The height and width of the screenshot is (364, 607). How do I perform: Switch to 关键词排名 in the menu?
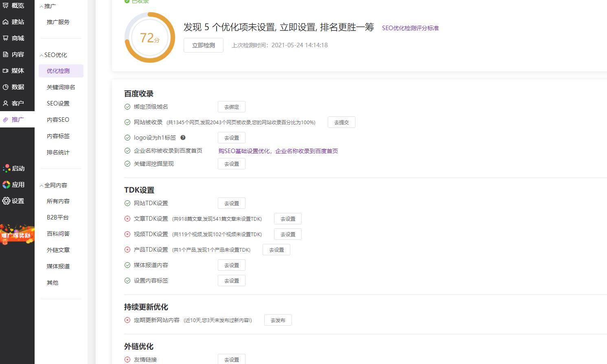tap(60, 87)
